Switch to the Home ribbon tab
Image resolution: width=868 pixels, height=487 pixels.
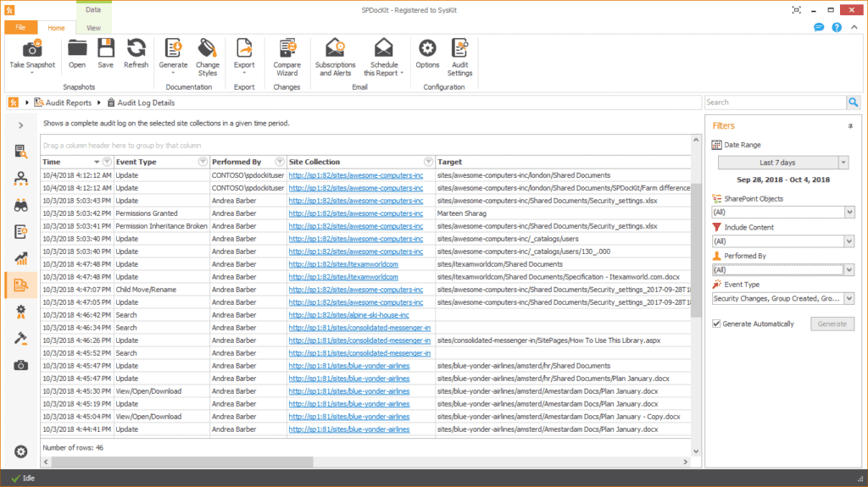point(56,28)
